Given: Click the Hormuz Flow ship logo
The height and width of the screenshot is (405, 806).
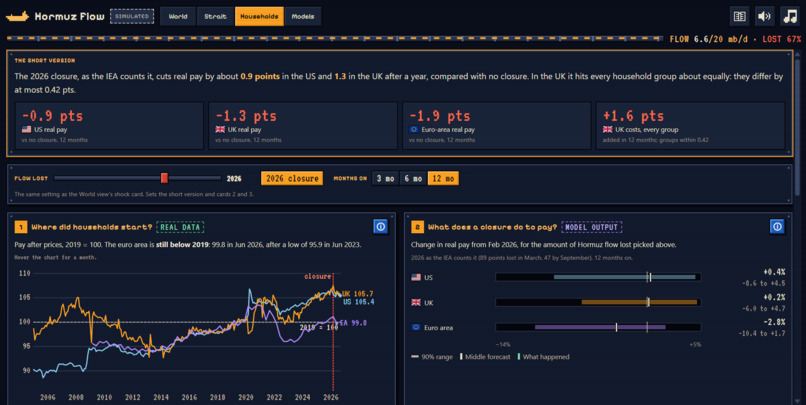Looking at the screenshot, I should click(17, 16).
